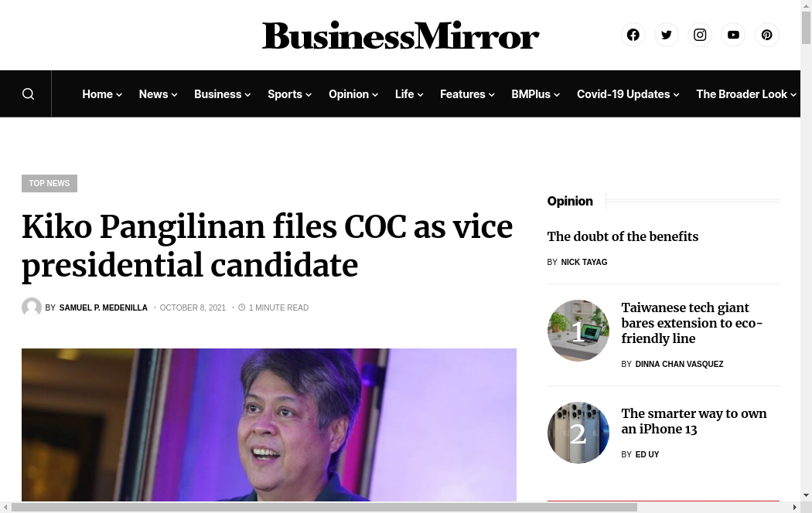Read 'The doubt of the benefits' article
Screen dimensions: 812x513
pos(623,236)
